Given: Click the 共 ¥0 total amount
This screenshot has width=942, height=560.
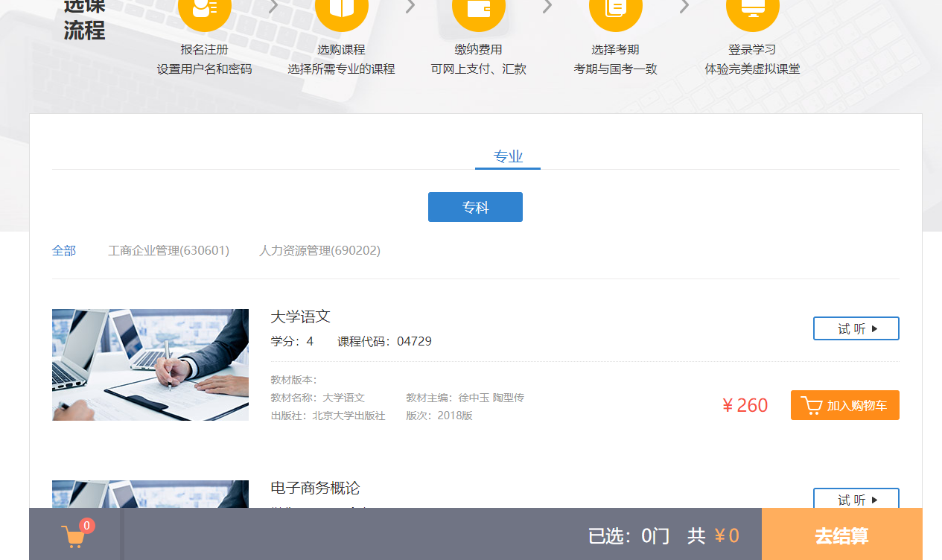Looking at the screenshot, I should (713, 536).
